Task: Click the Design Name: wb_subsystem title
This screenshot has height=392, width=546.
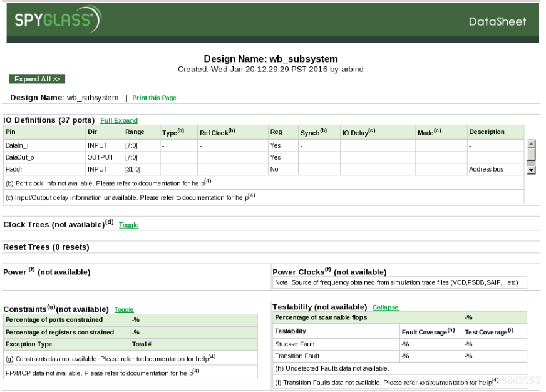Action: click(x=270, y=59)
